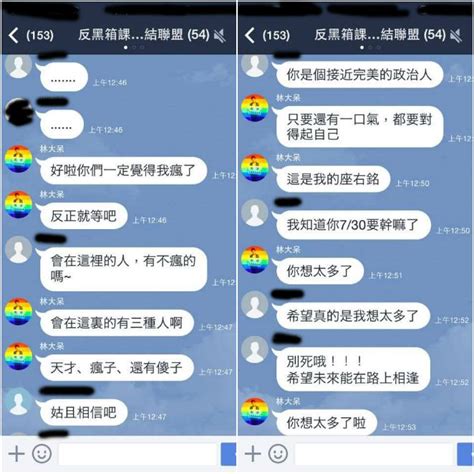
Task: Select the message bubble 天才、瘋子、還有傻子
Action: click(x=117, y=368)
